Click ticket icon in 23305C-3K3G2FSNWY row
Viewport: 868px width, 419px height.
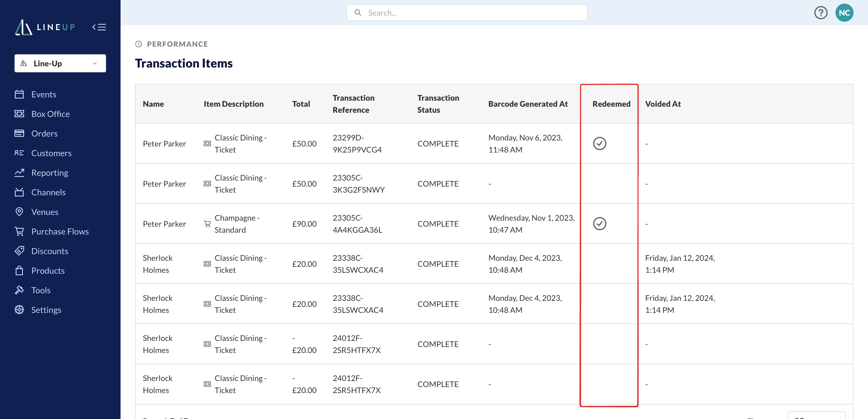[207, 183]
